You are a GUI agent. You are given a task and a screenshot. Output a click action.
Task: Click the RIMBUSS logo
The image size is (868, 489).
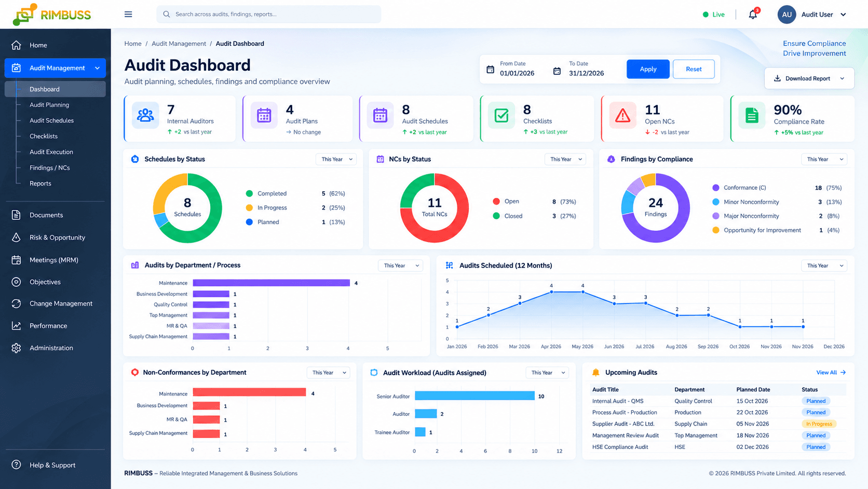click(x=52, y=14)
